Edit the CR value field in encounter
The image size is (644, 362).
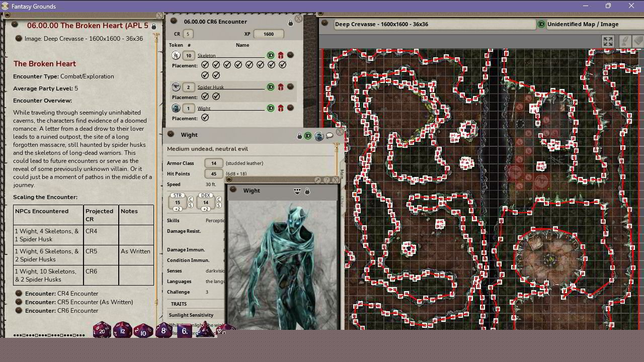click(188, 34)
